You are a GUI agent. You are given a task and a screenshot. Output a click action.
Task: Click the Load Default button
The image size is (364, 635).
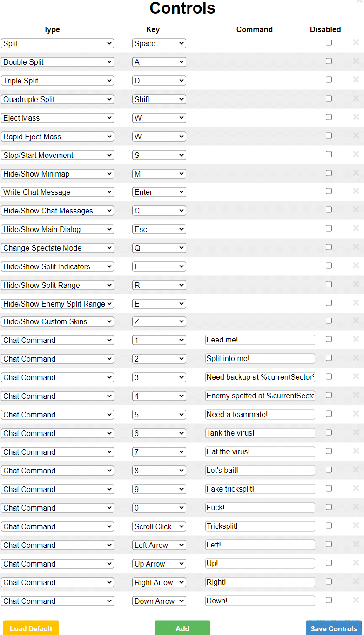click(x=31, y=628)
